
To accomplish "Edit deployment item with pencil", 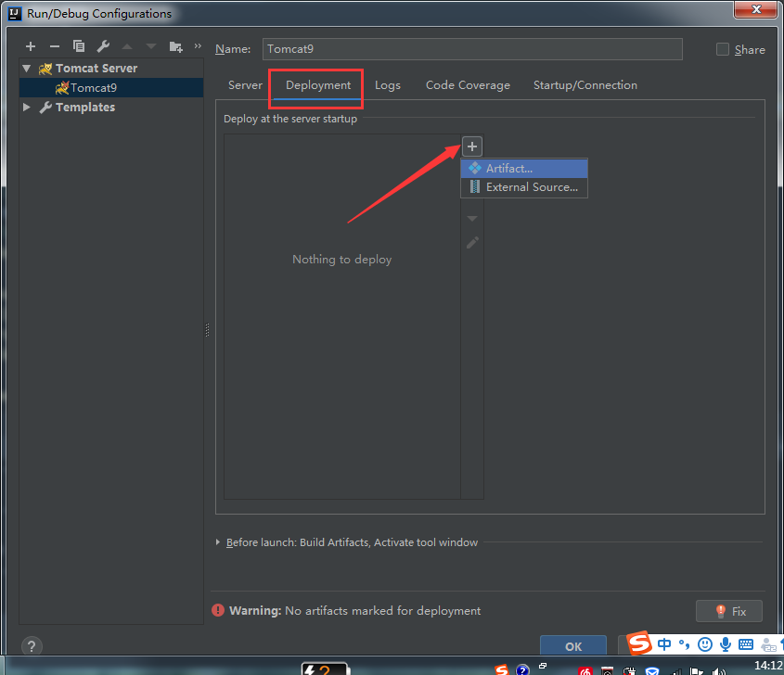I will pyautogui.click(x=472, y=243).
